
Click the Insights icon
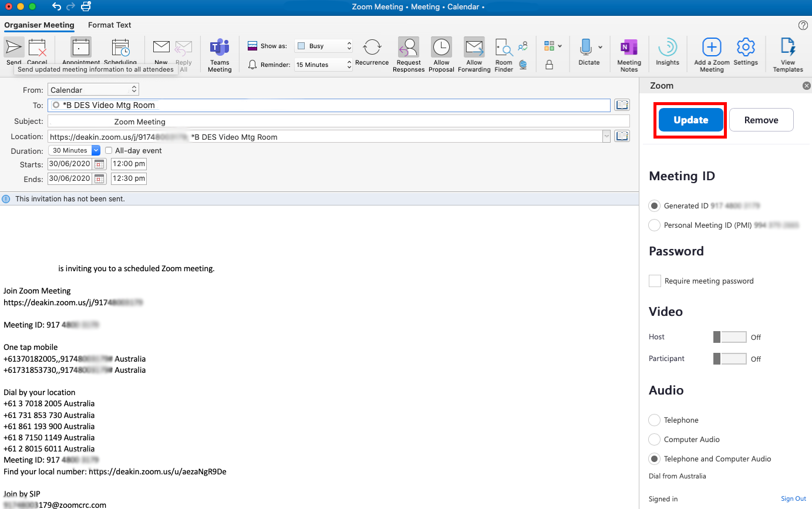pyautogui.click(x=667, y=48)
